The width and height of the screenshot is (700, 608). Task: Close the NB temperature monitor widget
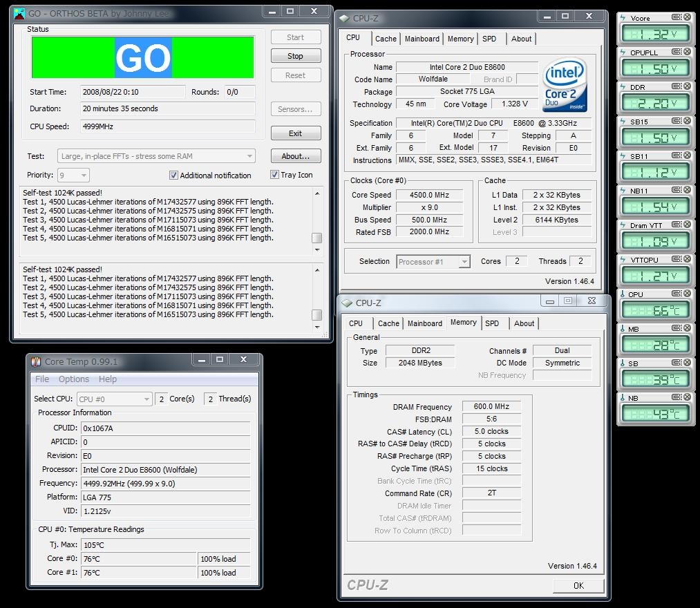[x=687, y=398]
